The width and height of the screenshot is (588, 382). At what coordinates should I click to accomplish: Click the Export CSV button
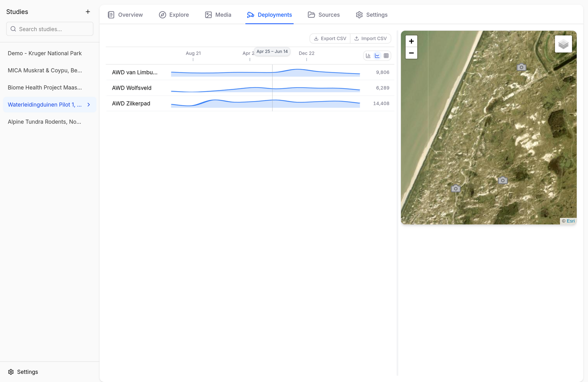[x=330, y=39]
